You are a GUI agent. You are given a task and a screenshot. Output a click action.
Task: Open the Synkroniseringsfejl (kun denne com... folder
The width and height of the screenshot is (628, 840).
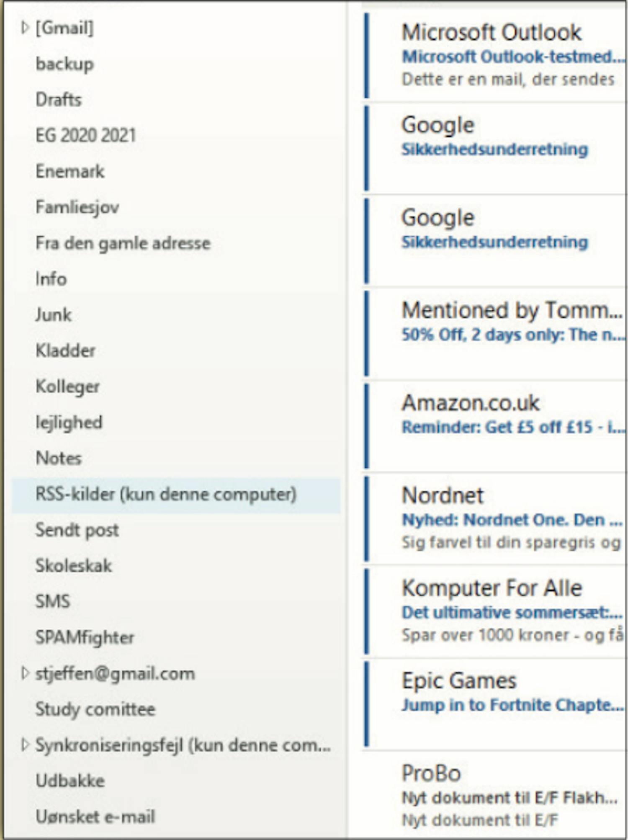183,745
